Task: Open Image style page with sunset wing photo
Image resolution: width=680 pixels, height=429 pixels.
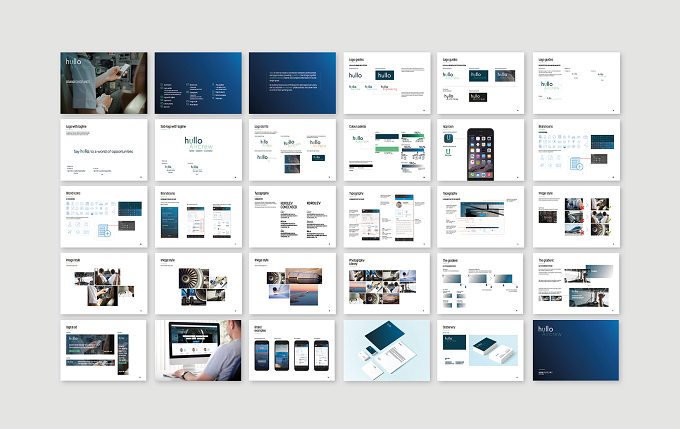Action: pos(292,284)
